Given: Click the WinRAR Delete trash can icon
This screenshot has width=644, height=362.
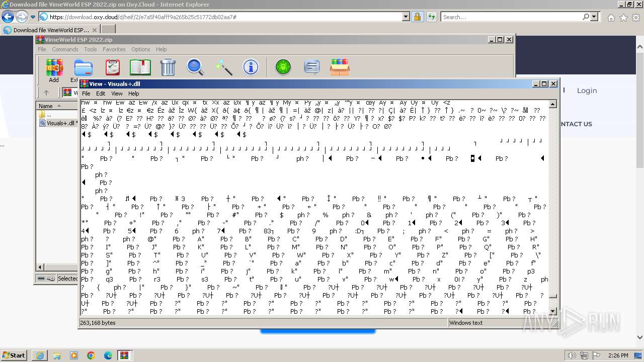Looking at the screenshot, I should click(168, 67).
